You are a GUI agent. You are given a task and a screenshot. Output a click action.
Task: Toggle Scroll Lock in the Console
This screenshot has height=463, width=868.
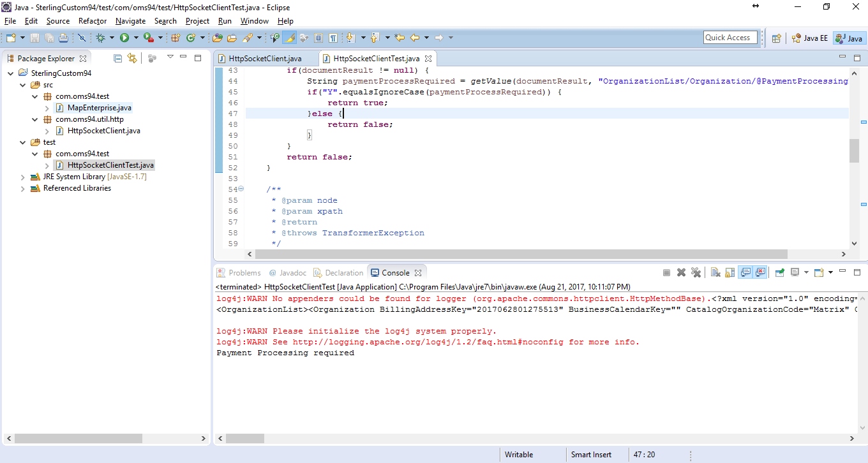(x=729, y=272)
